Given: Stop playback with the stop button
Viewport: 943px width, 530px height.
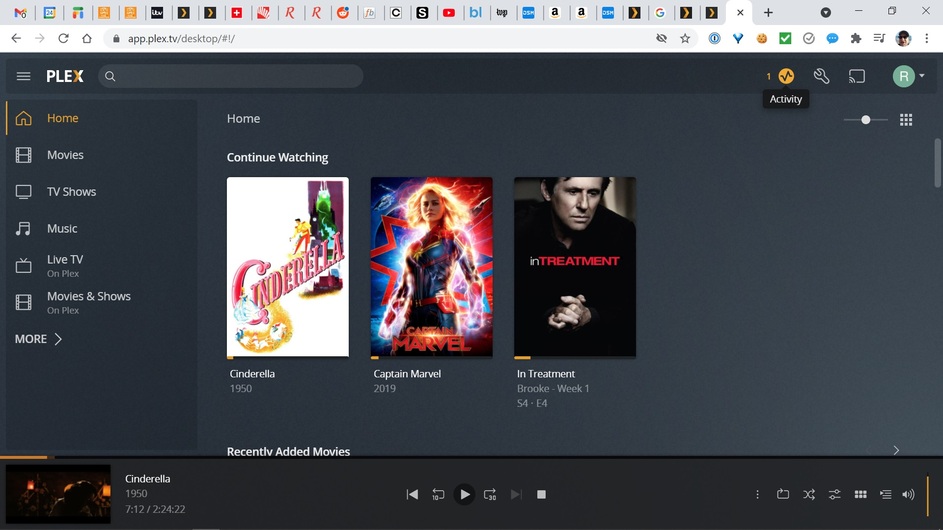Looking at the screenshot, I should pos(541,495).
